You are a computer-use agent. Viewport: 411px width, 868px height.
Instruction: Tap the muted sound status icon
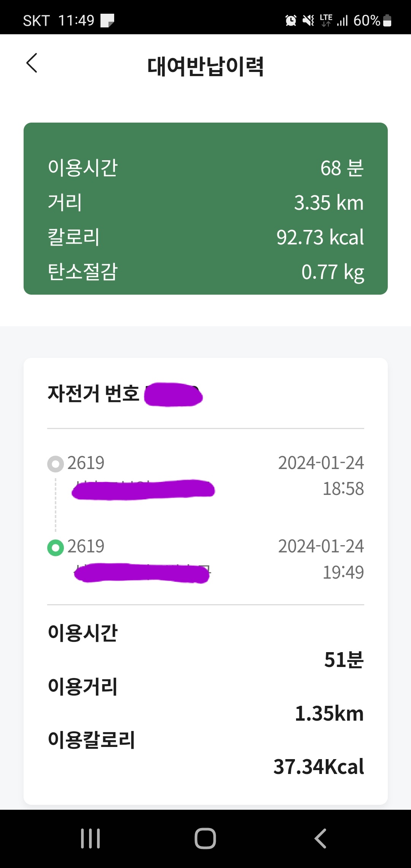pyautogui.click(x=308, y=20)
